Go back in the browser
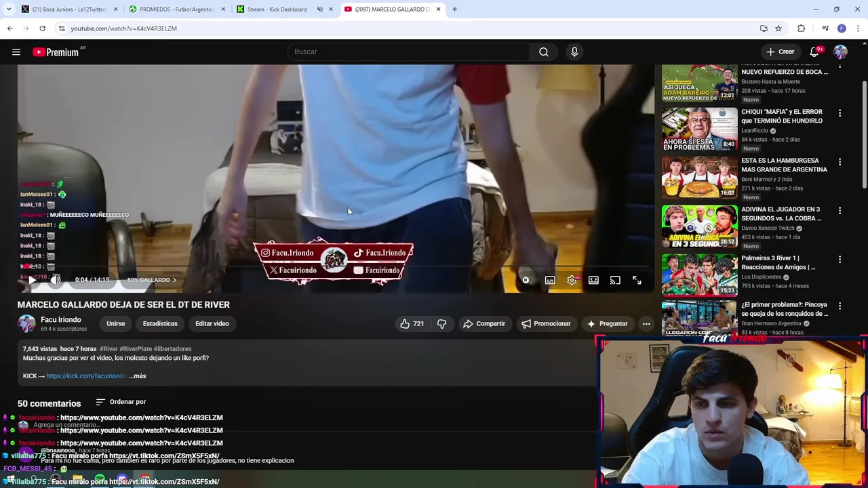This screenshot has width=868, height=488. [x=9, y=28]
